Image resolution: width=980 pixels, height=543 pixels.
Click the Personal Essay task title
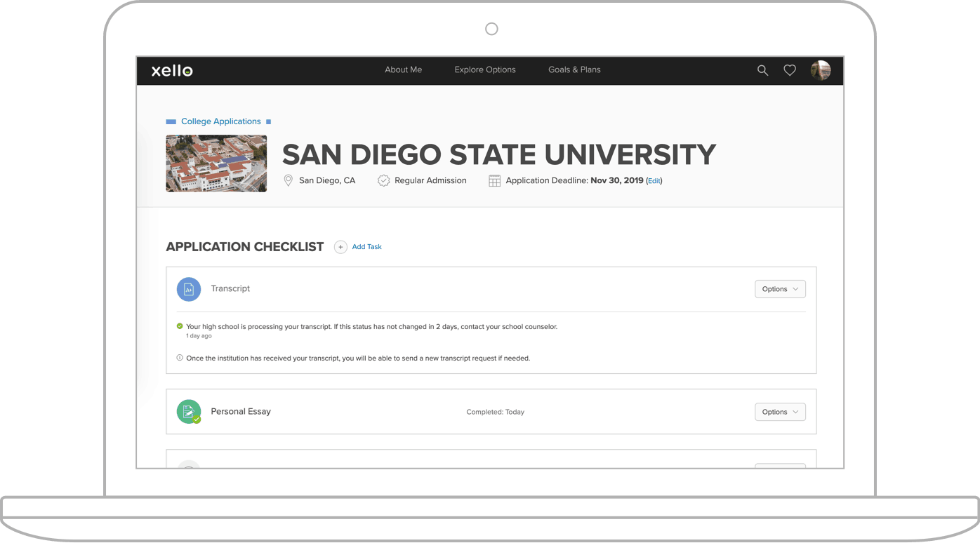coord(241,411)
